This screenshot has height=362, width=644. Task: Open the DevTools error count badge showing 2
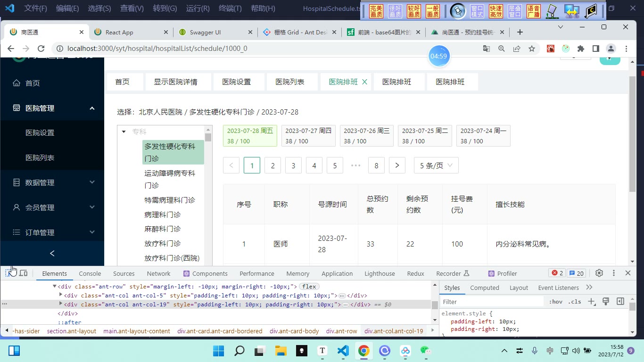(557, 273)
